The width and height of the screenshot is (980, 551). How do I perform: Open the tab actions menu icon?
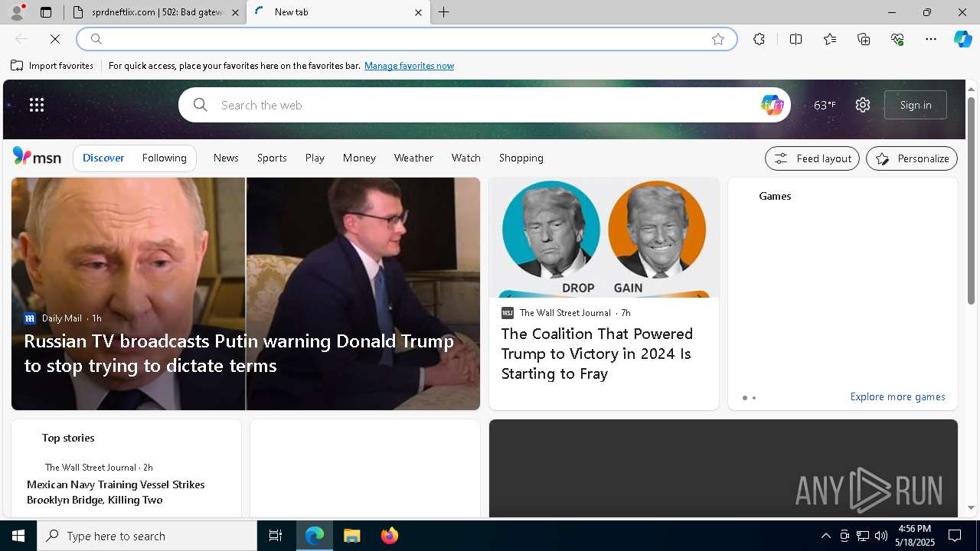[x=46, y=12]
